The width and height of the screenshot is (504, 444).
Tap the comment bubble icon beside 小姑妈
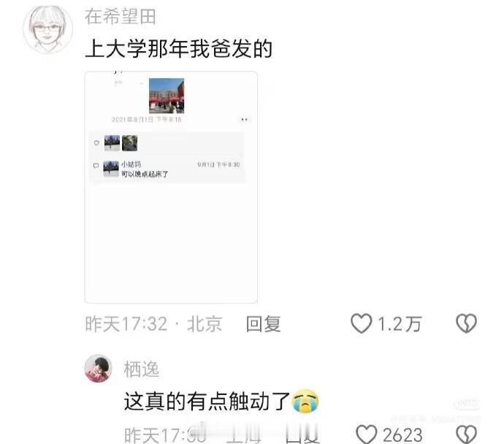[96, 166]
